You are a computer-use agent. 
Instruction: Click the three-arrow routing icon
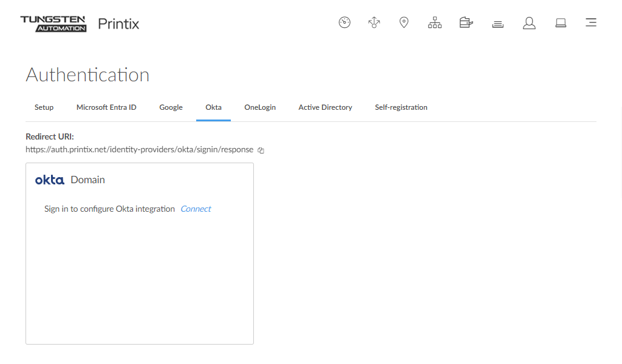[x=374, y=23]
